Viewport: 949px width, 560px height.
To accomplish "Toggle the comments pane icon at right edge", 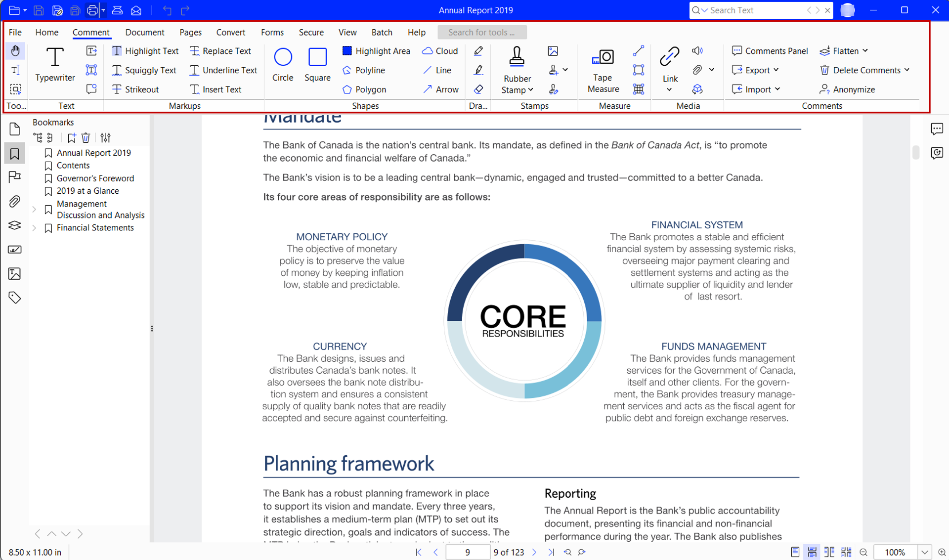I will point(937,129).
